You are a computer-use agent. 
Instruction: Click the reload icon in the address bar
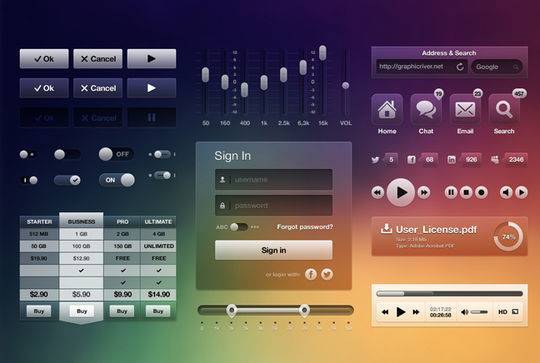(x=460, y=67)
